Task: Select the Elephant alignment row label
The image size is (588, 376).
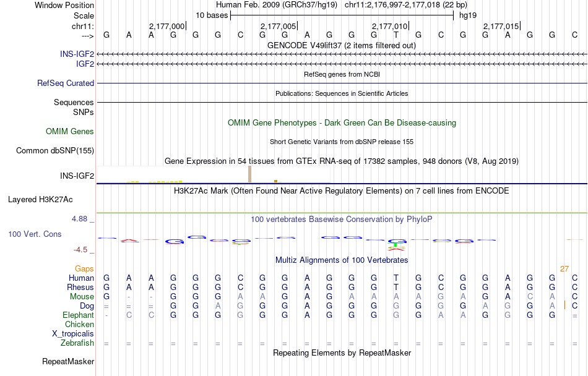Action: (78, 315)
